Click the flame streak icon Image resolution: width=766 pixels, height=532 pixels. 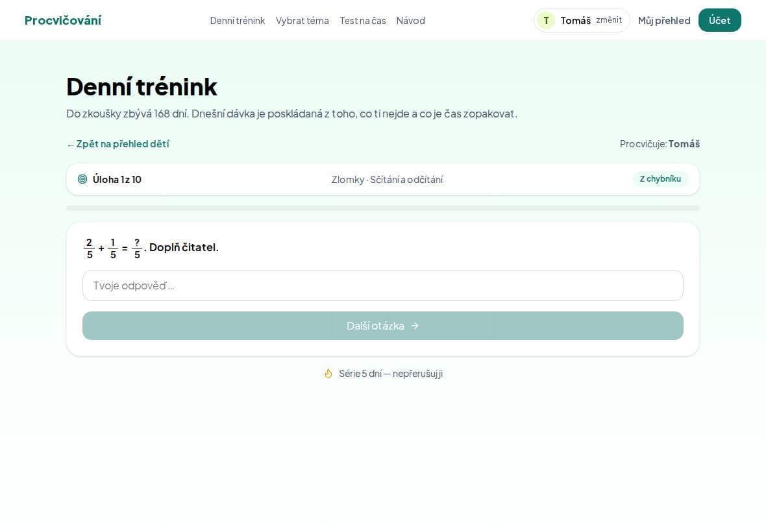tap(328, 374)
